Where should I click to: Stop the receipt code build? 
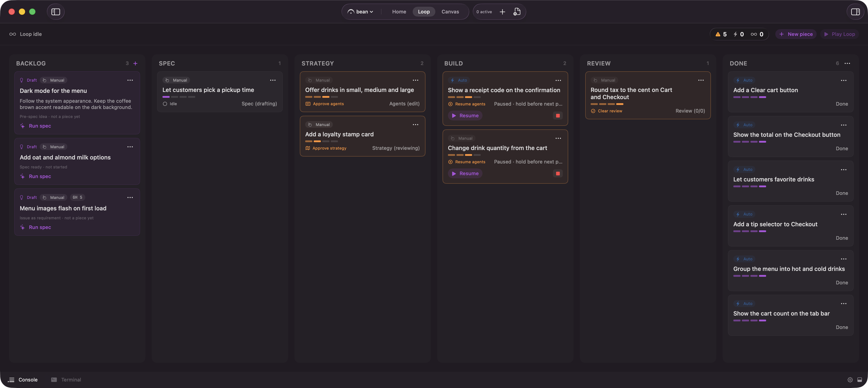click(558, 116)
